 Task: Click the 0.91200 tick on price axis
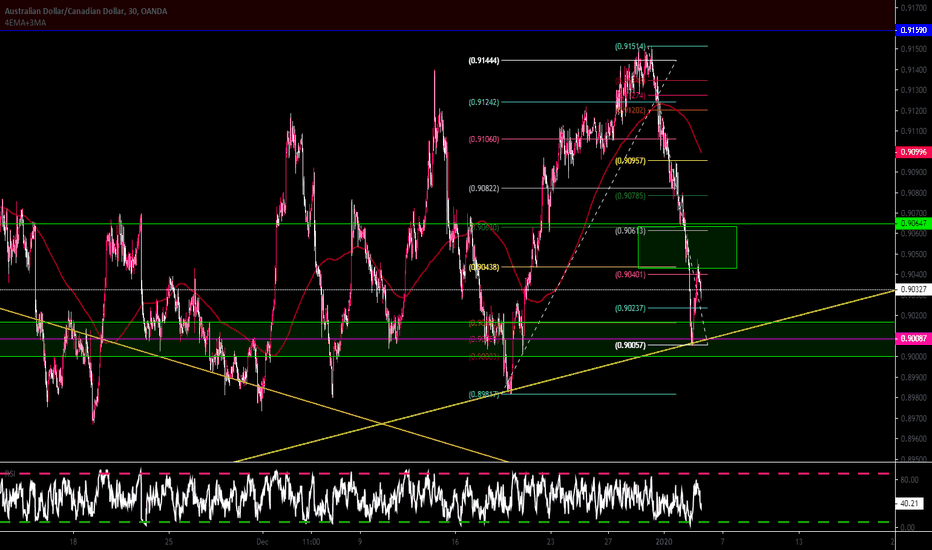914,111
